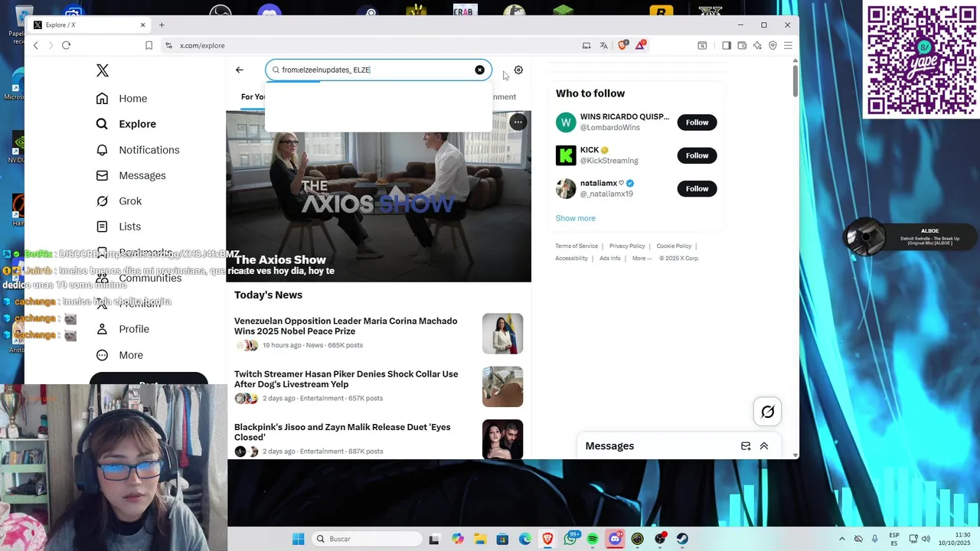Image resolution: width=980 pixels, height=551 pixels.
Task: Click the Profile person icon
Action: pyautogui.click(x=102, y=329)
